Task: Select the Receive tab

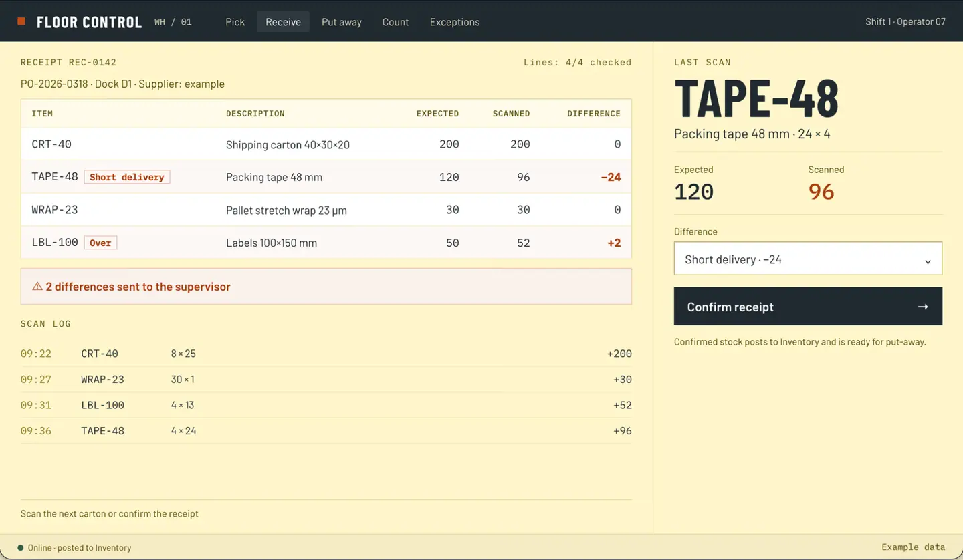Action: [284, 21]
